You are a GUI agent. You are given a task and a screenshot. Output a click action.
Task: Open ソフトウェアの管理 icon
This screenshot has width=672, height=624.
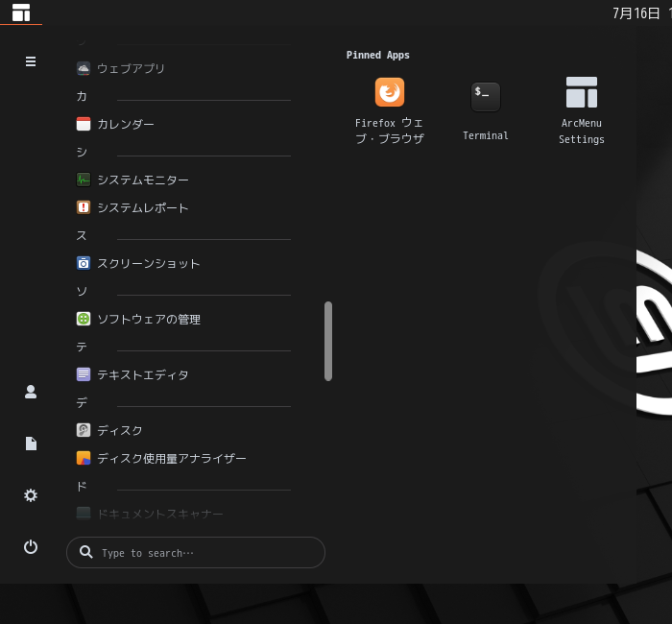[x=84, y=319]
